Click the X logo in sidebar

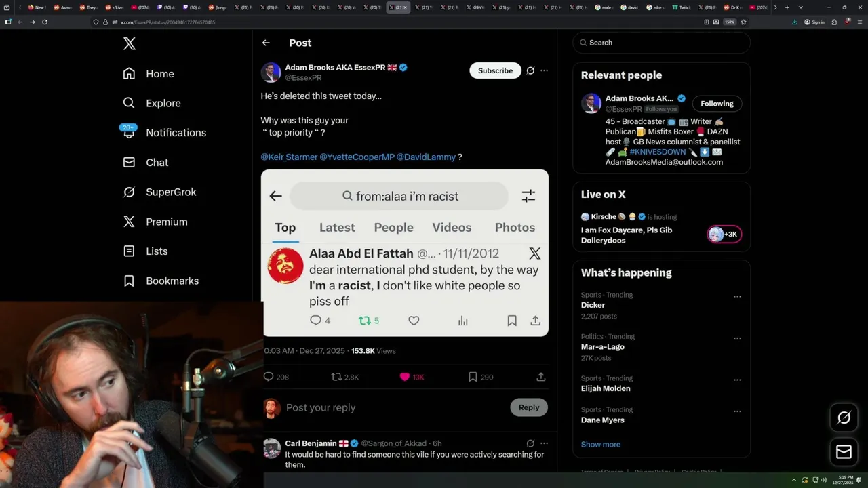point(130,44)
